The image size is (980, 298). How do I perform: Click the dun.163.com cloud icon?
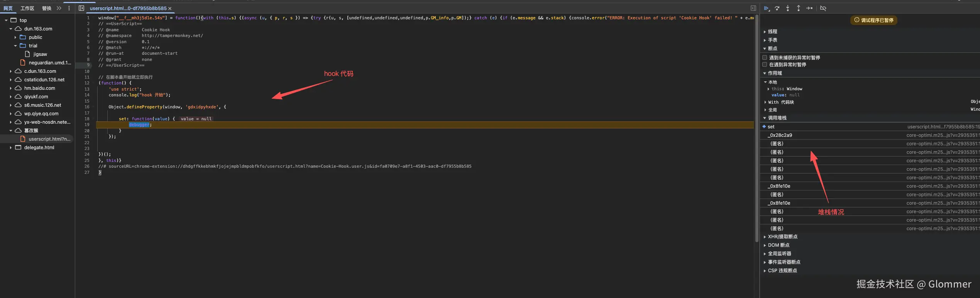18,29
